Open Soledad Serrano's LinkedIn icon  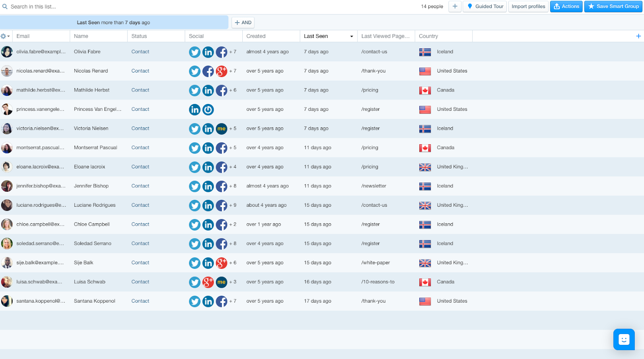(x=208, y=244)
